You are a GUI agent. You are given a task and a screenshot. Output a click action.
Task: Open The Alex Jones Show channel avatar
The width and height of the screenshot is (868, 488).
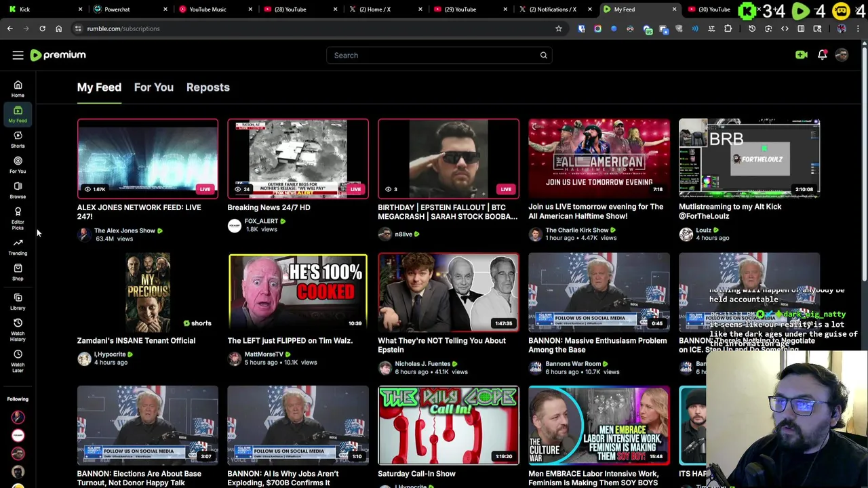pyautogui.click(x=84, y=235)
